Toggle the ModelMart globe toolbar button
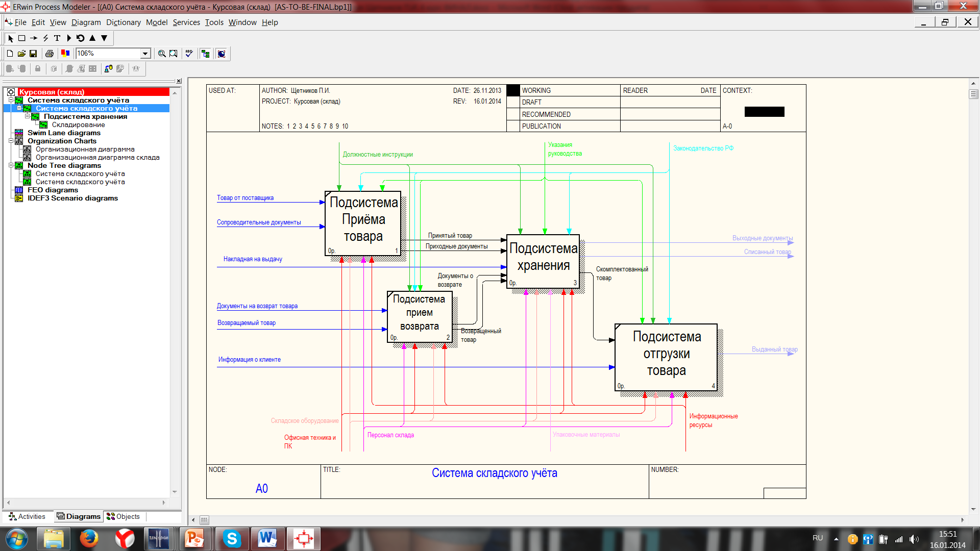Screen dimensions: 980x551 click(222, 54)
